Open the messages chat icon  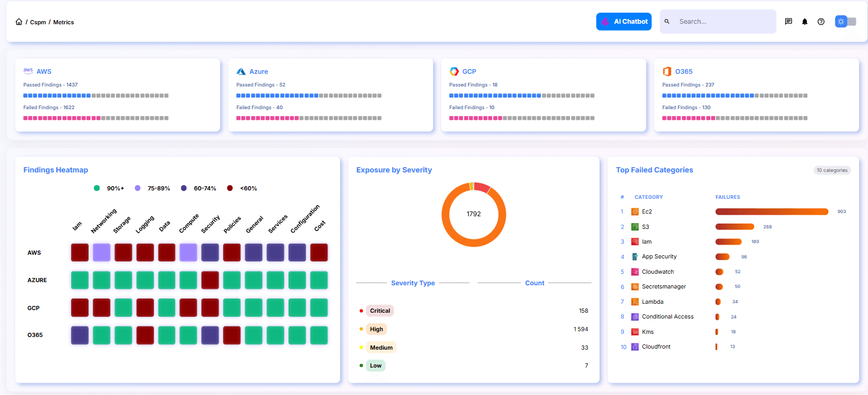coord(788,22)
